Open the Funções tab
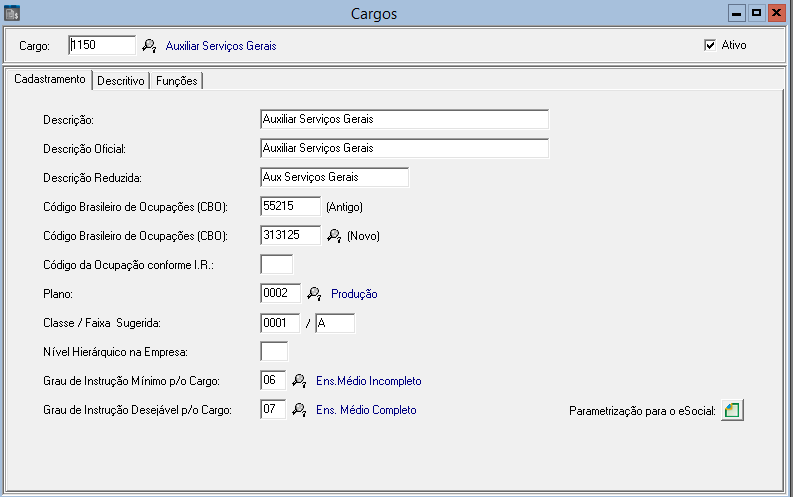The height and width of the screenshot is (497, 793). (177, 81)
